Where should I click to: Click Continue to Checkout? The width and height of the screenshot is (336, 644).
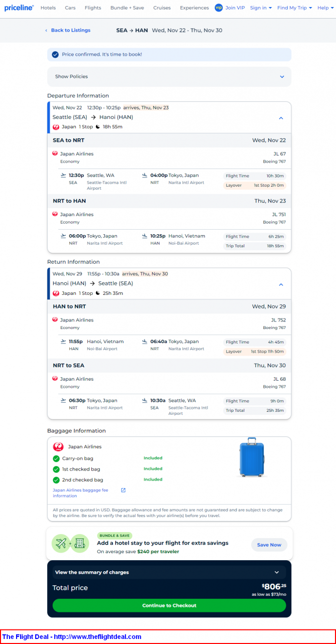[169, 605]
